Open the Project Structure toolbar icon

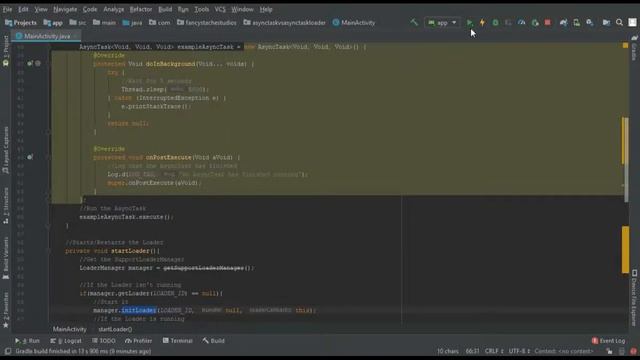pyautogui.click(x=607, y=22)
